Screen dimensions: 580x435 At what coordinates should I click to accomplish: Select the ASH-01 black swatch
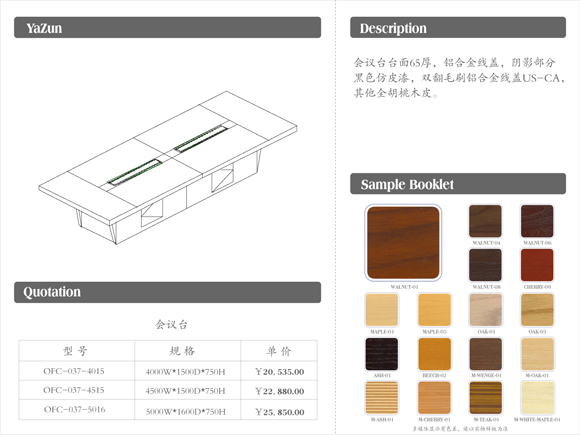pos(382,354)
